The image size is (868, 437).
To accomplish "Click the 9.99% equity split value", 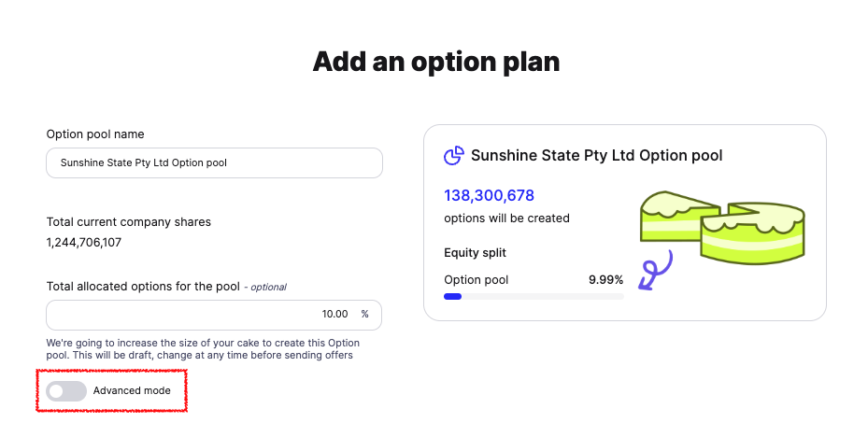I will (x=605, y=280).
